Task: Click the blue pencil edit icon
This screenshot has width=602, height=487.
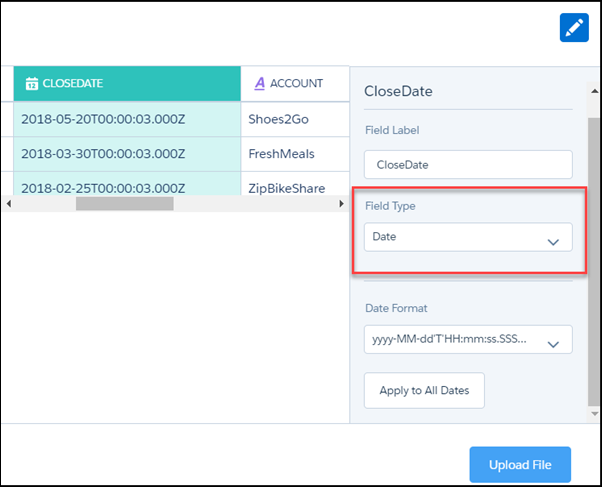Action: click(574, 28)
